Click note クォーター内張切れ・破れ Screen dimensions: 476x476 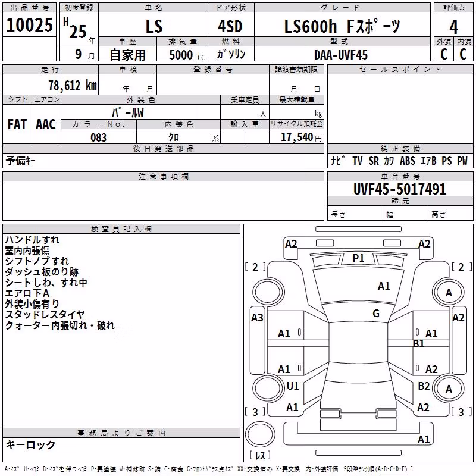[60, 325]
